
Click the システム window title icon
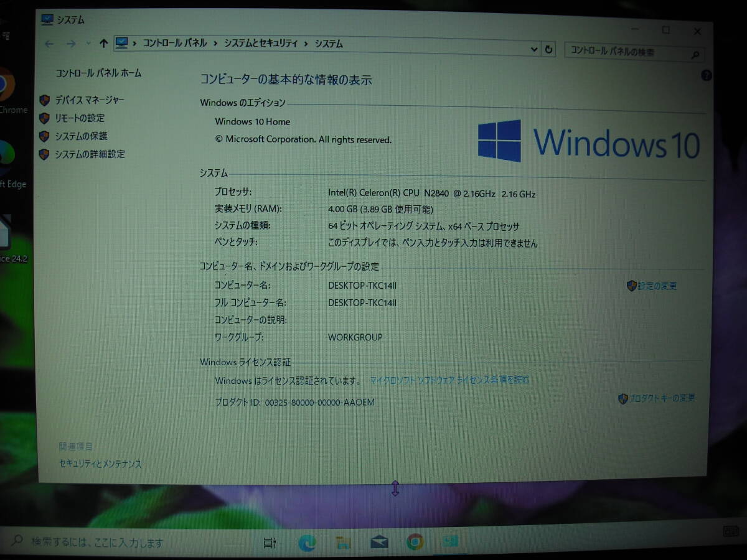tap(47, 19)
